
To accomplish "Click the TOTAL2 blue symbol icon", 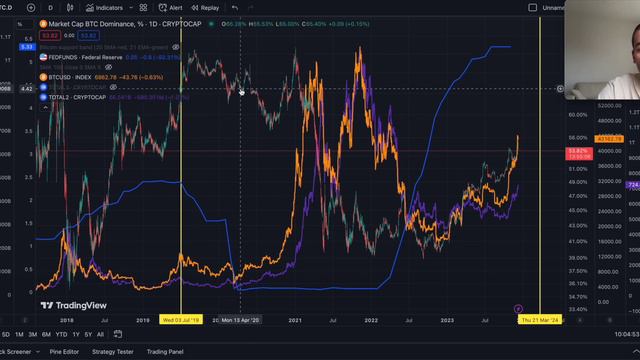I will (x=43, y=97).
